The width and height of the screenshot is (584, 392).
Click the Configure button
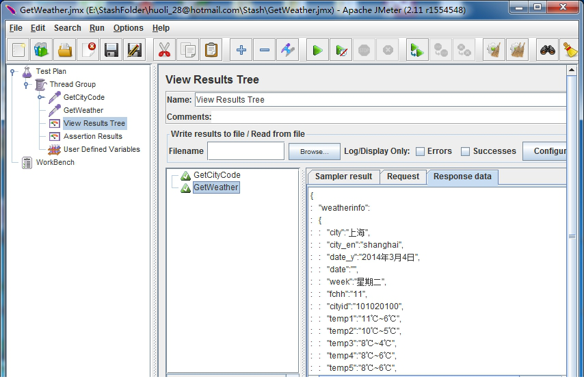[544, 151]
